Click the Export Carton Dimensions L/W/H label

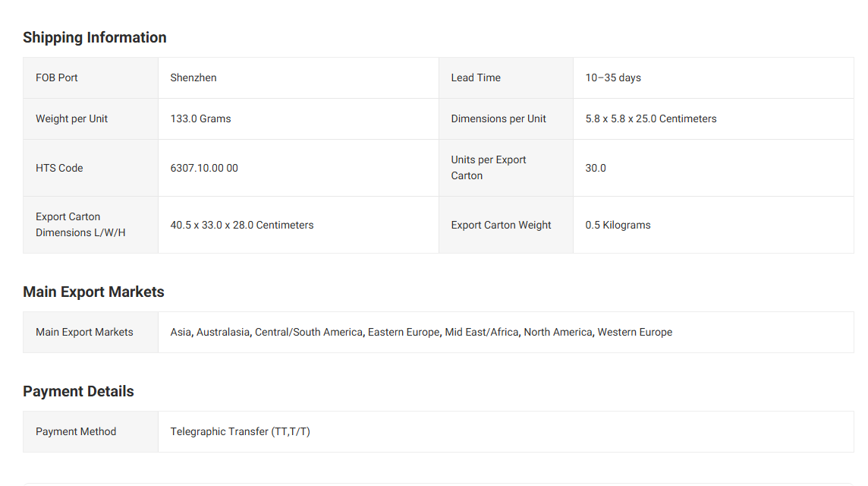80,225
